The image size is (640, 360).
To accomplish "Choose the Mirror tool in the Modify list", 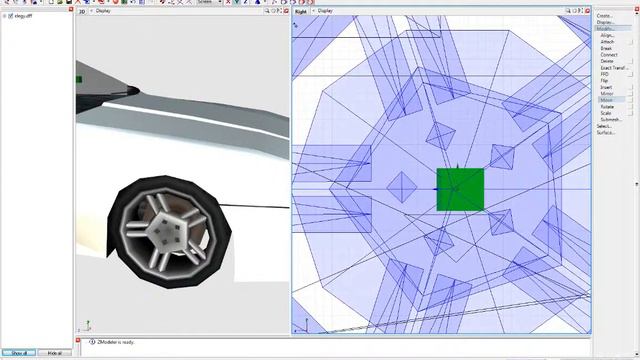I will (607, 94).
